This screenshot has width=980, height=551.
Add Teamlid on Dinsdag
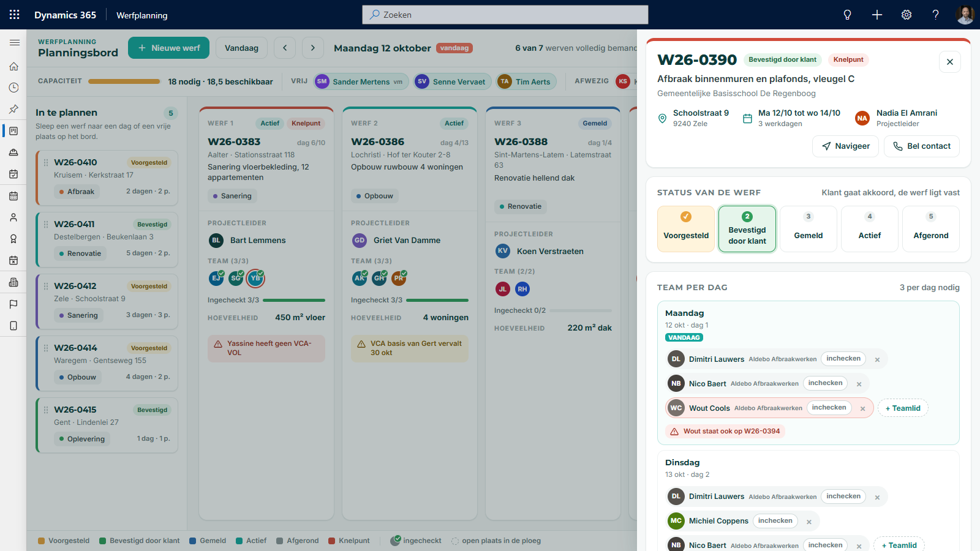click(899, 545)
